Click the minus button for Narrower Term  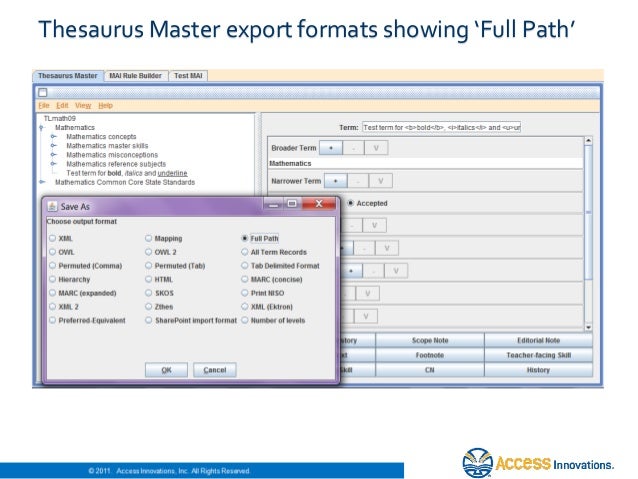(358, 181)
